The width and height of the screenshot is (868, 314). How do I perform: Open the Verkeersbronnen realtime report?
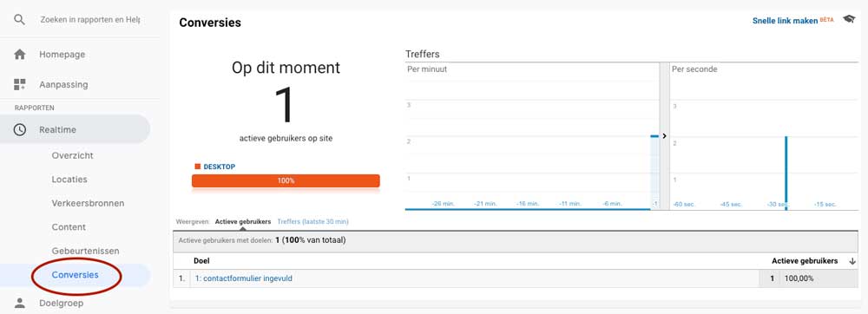point(88,203)
